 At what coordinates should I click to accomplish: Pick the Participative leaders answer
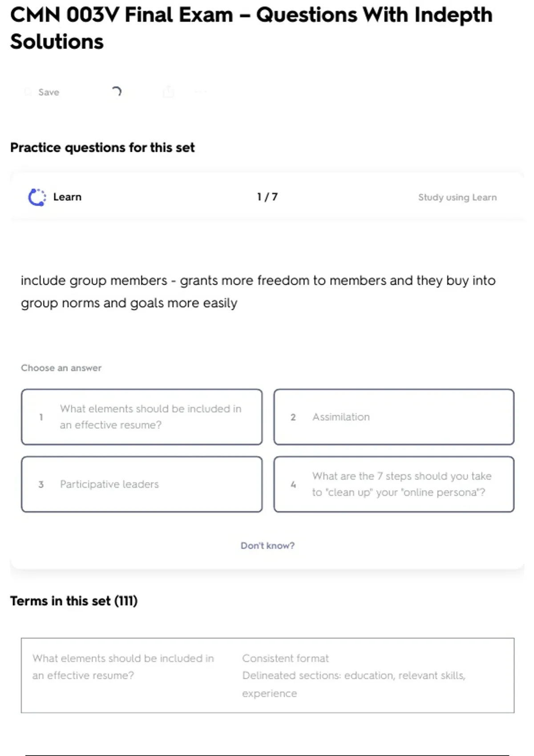[x=142, y=484]
